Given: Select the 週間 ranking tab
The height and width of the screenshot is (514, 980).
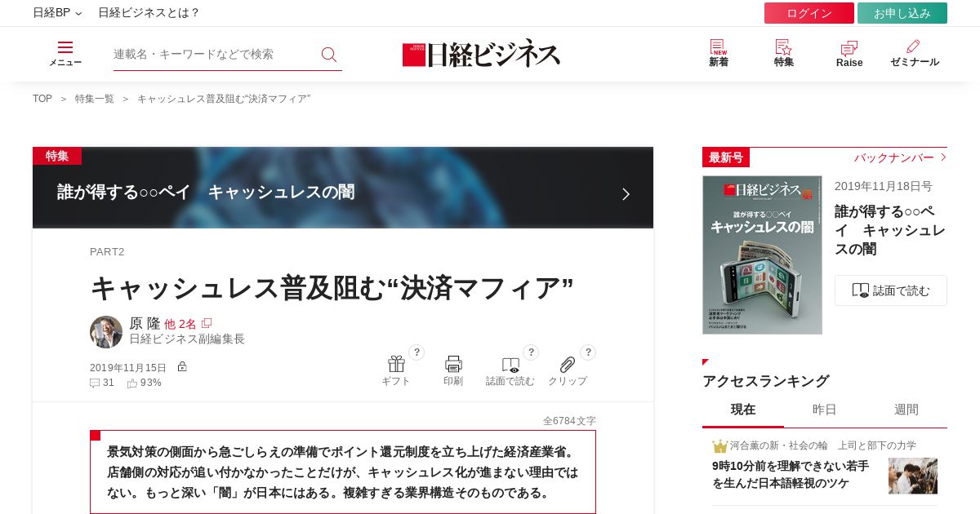Looking at the screenshot, I should coord(906,410).
